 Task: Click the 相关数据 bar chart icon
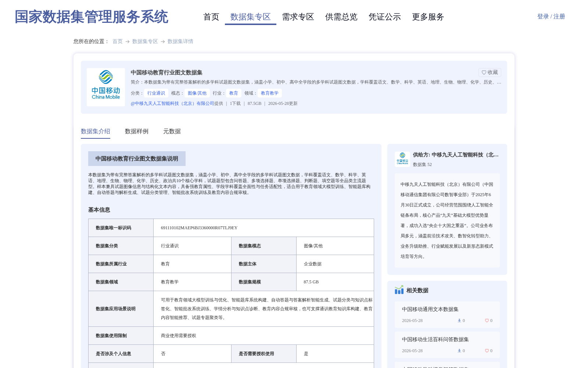(x=399, y=290)
